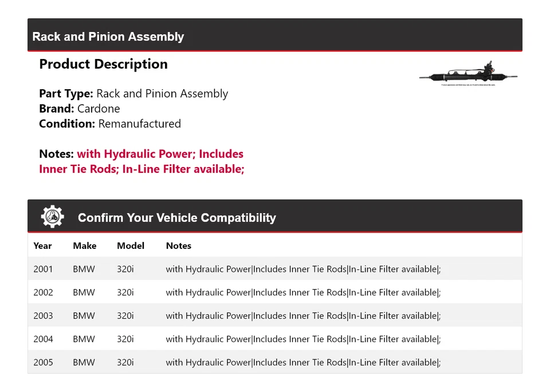Click the Make column header
The width and height of the screenshot is (550, 392).
pos(84,246)
